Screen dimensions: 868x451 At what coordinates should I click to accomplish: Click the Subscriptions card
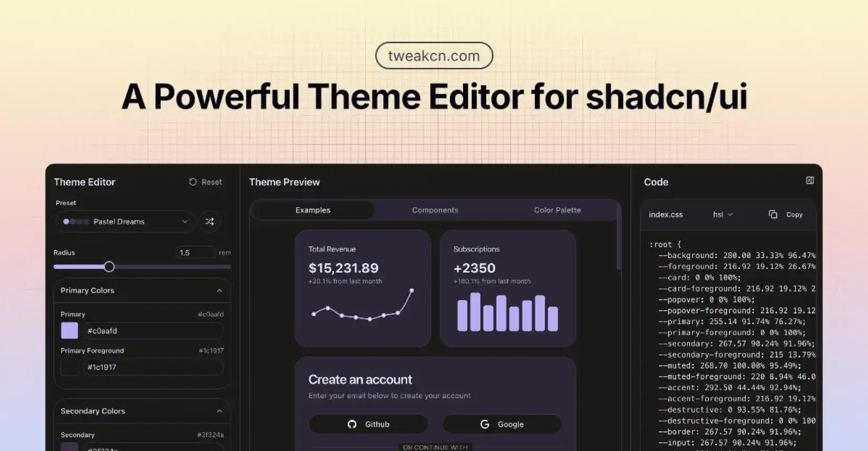pos(508,288)
